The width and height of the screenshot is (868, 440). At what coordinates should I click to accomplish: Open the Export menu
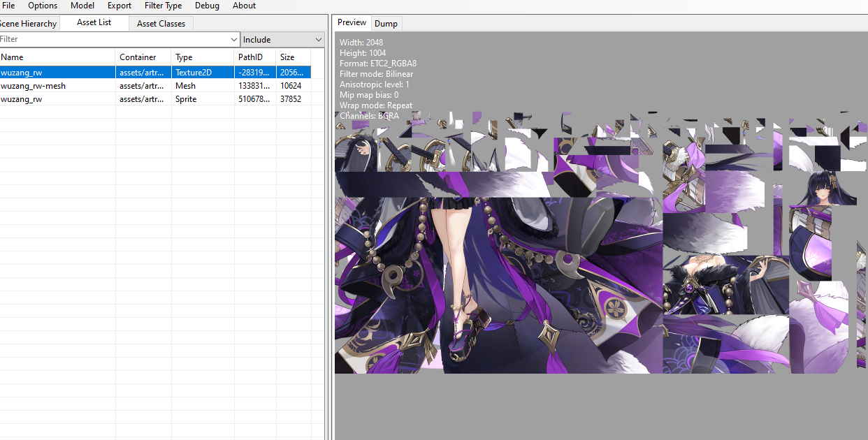point(119,6)
